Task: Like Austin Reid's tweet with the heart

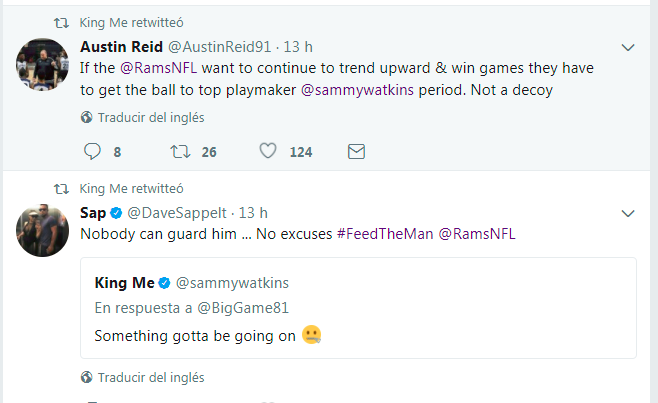Action: [x=267, y=152]
